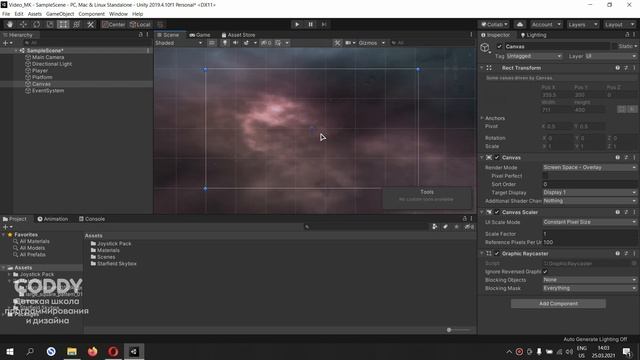Open the Tag Untagged dropdown
The height and width of the screenshot is (360, 640).
point(534,56)
